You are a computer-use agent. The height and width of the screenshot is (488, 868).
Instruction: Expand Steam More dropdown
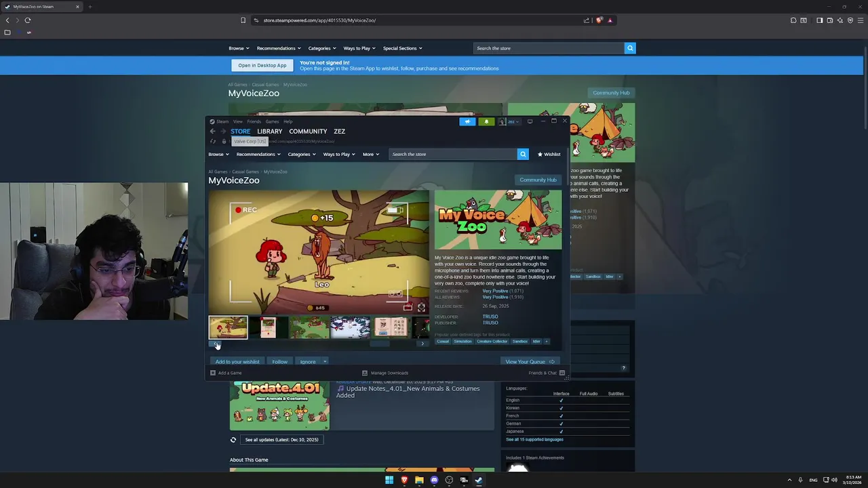(x=371, y=154)
